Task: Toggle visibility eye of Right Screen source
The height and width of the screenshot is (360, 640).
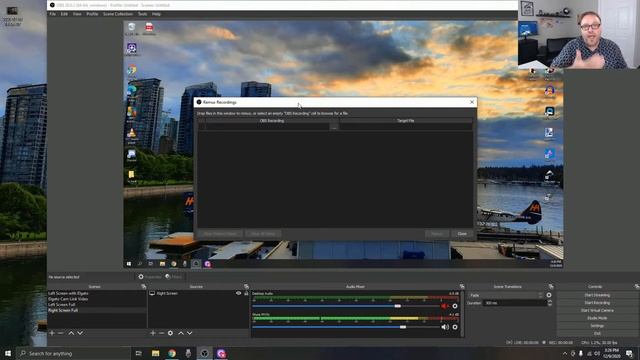Action: point(238,293)
